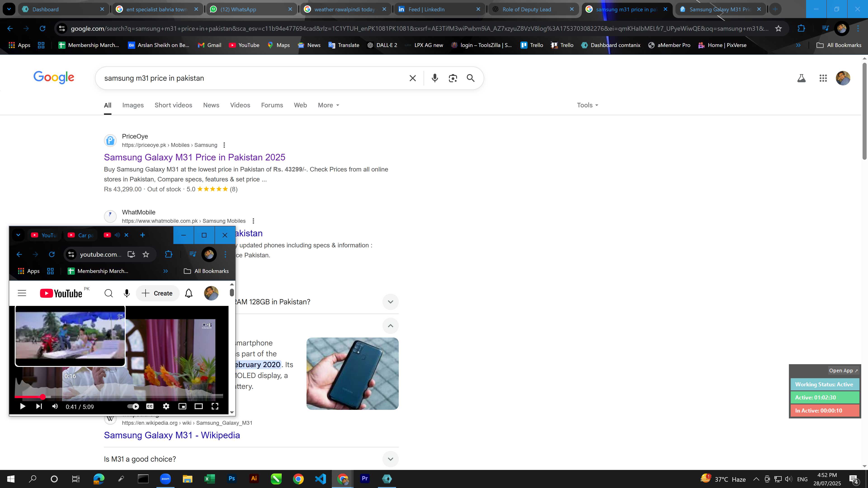Open Samsung Galaxy M31 - Wikipedia link

click(x=172, y=435)
